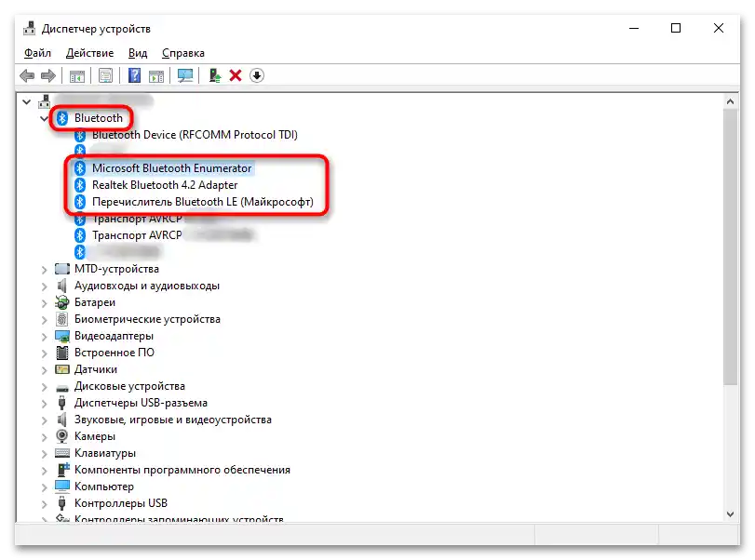Go forward with the toolbar arrow
This screenshot has width=755, height=560.
coord(48,75)
